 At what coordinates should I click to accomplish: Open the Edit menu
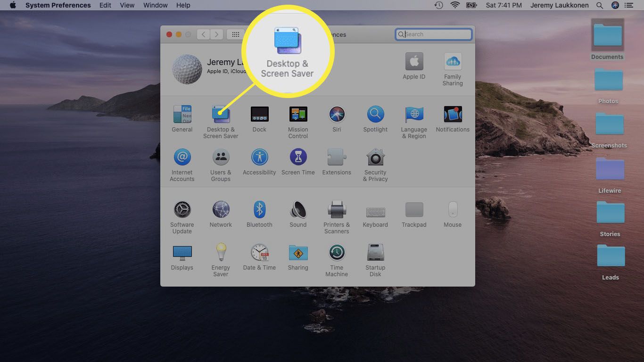tap(106, 5)
